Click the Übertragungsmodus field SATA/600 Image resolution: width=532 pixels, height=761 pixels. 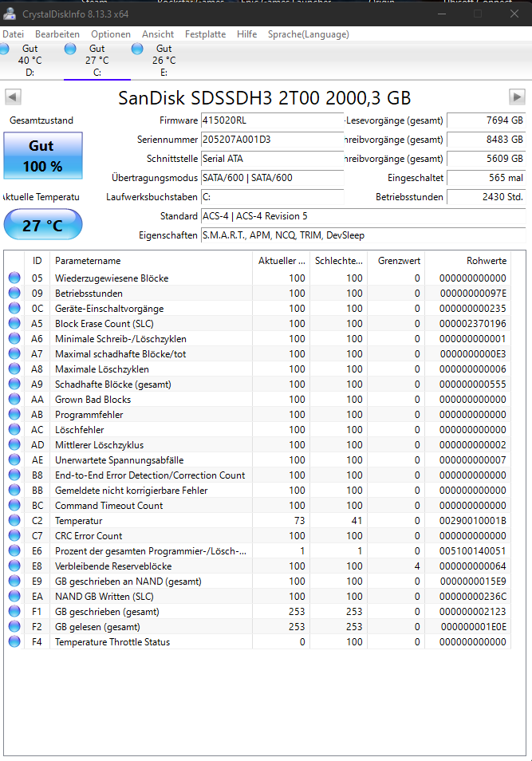(x=272, y=178)
